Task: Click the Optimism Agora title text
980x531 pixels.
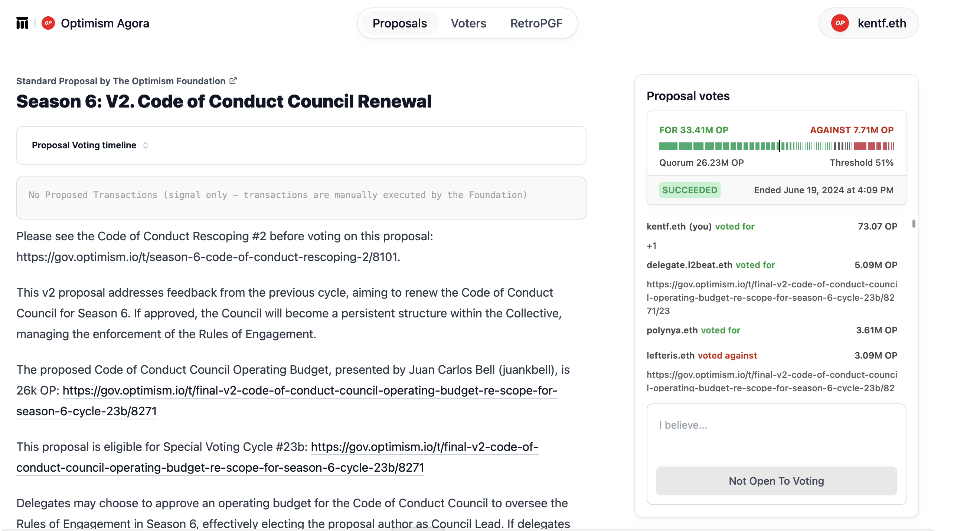Action: [105, 23]
